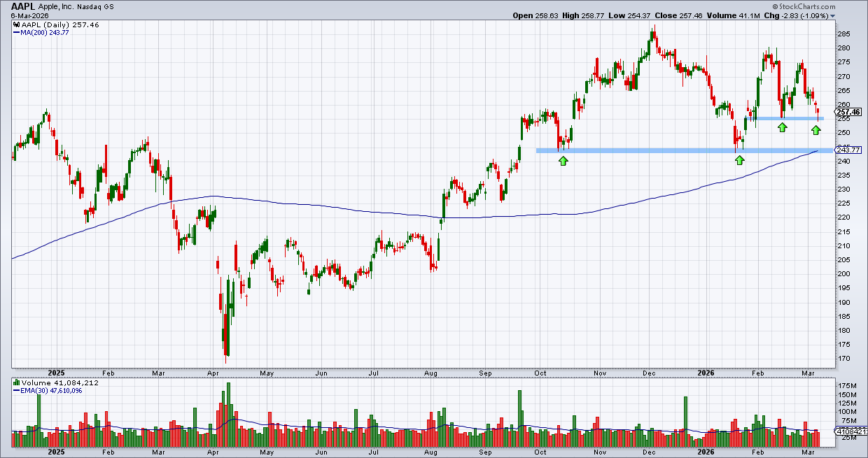868x458 pixels.
Task: Click the 180 price axis label
Action: pyautogui.click(x=843, y=330)
